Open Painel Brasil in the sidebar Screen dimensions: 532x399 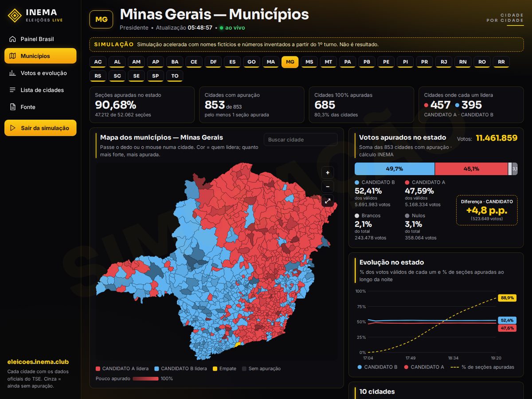pyautogui.click(x=40, y=39)
